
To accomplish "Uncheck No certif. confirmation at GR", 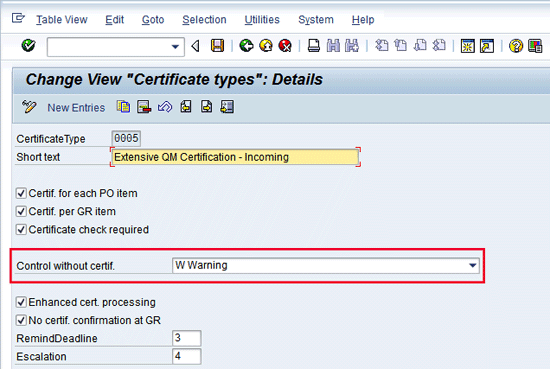I will click(21, 320).
